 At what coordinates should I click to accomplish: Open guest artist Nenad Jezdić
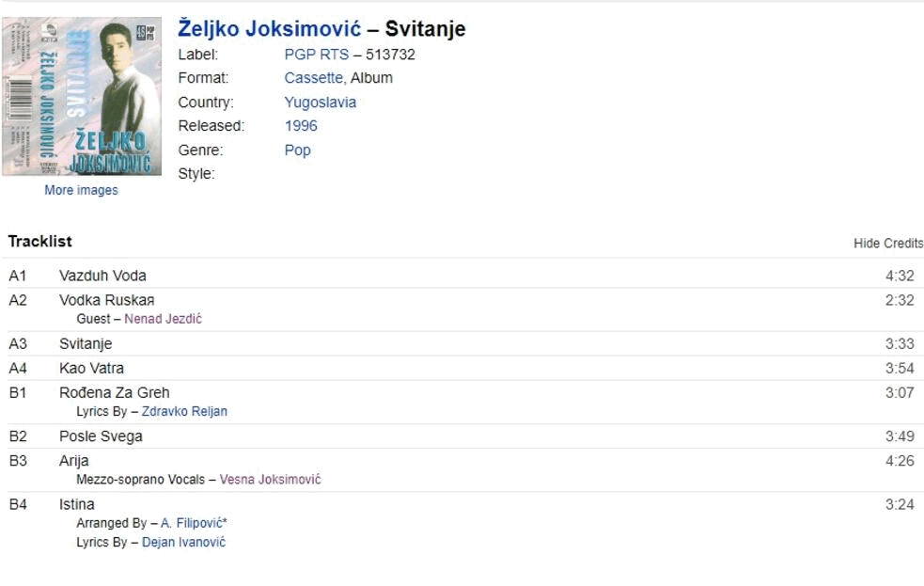point(164,319)
